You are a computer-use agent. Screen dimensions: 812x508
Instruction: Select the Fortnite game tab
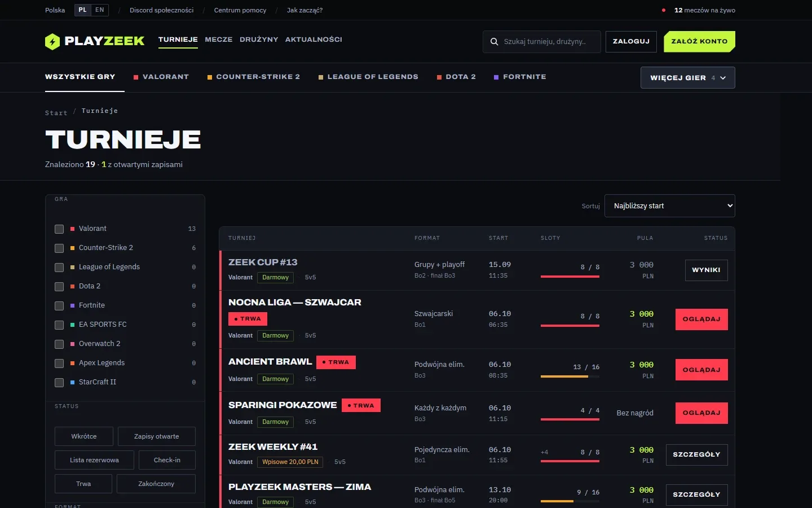pos(520,77)
